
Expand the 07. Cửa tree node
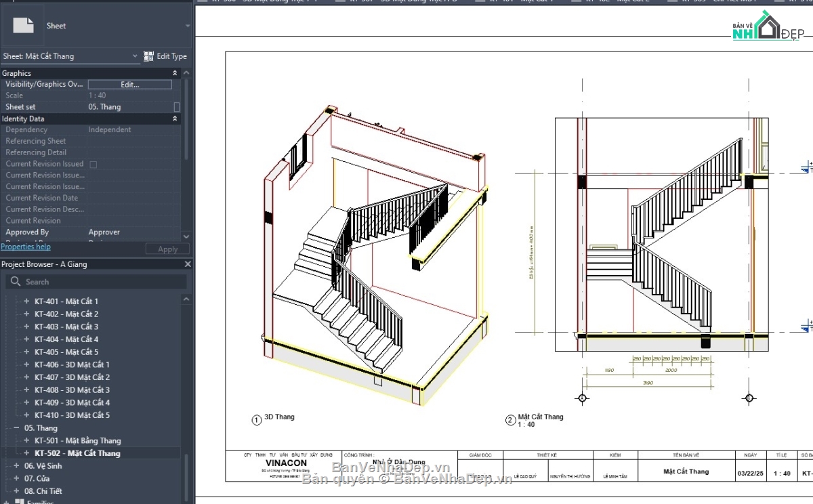pyautogui.click(x=16, y=478)
